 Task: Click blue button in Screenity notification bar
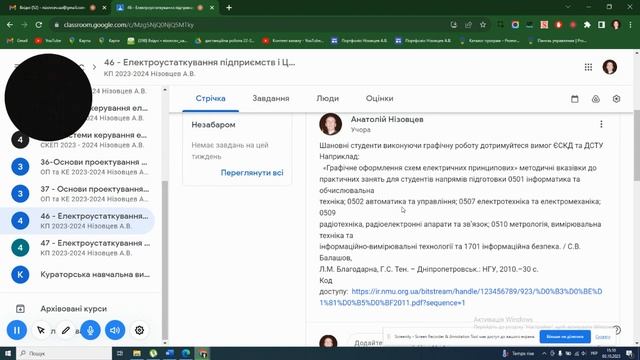pyautogui.click(x=565, y=337)
